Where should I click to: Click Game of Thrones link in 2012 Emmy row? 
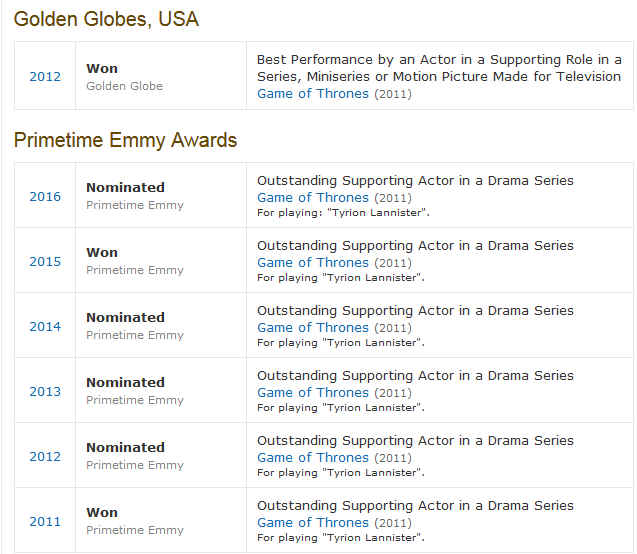313,458
